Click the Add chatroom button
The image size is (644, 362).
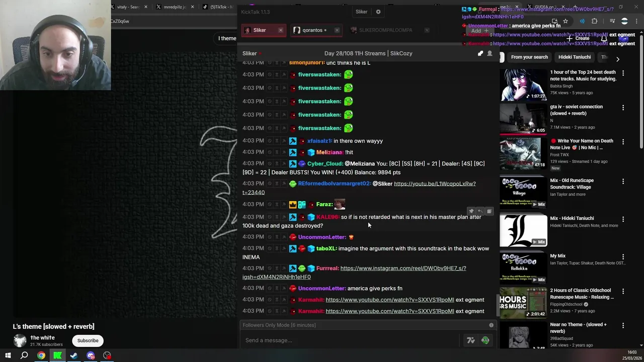point(480,31)
